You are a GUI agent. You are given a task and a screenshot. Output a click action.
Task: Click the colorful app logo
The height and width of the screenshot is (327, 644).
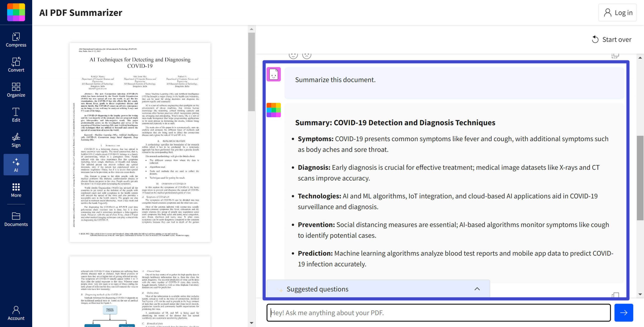click(x=16, y=12)
